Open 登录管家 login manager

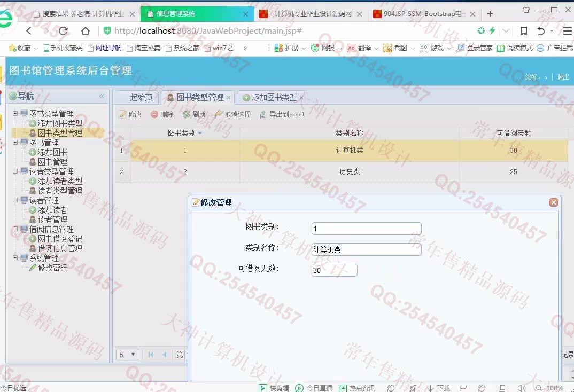click(475, 48)
